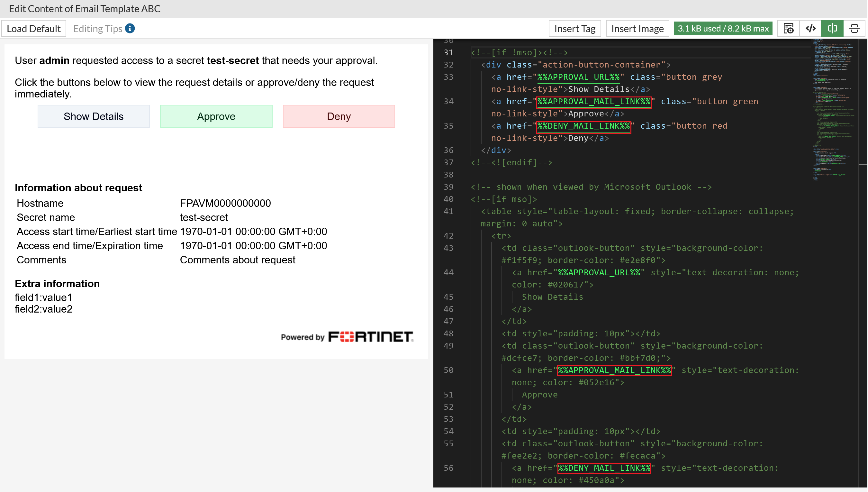
Task: Click the Insert Image button
Action: [637, 28]
